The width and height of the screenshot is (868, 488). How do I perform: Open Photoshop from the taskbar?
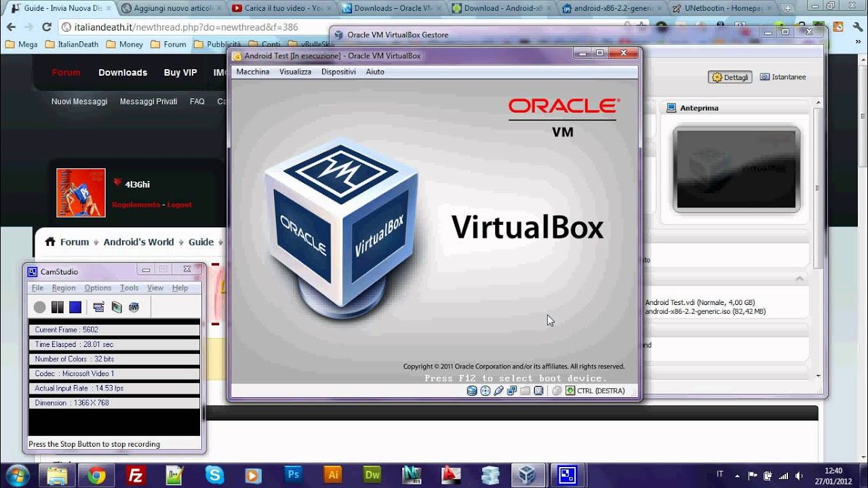tap(294, 475)
